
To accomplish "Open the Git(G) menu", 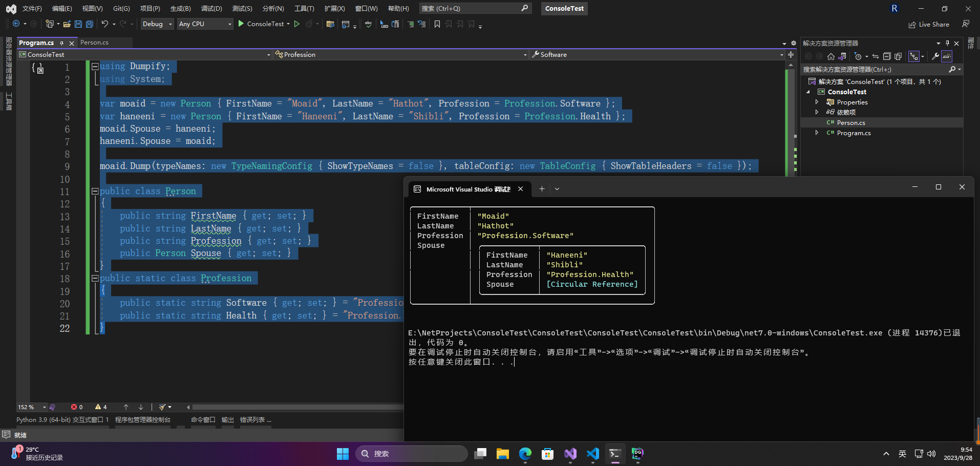I will (121, 9).
